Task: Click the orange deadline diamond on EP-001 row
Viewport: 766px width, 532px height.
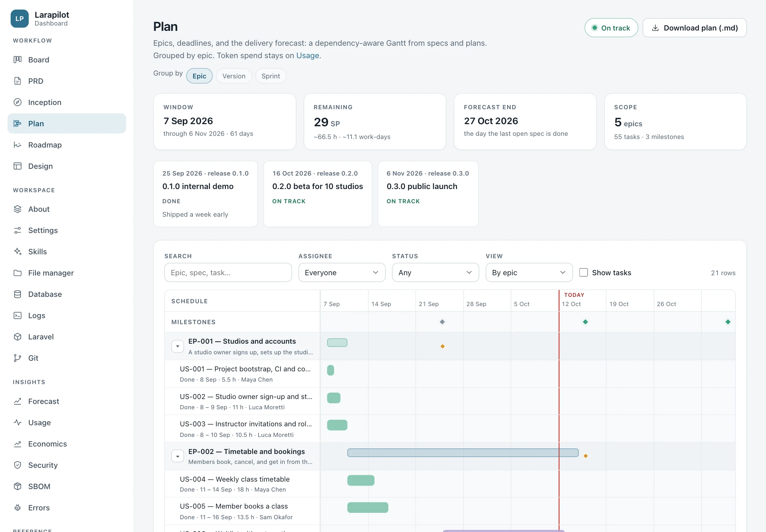Action: tap(443, 346)
